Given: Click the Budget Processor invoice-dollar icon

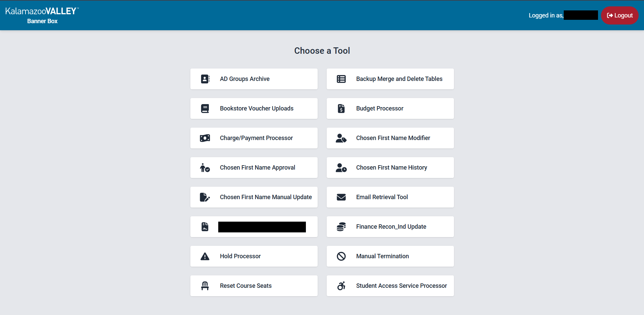Looking at the screenshot, I should [x=341, y=108].
